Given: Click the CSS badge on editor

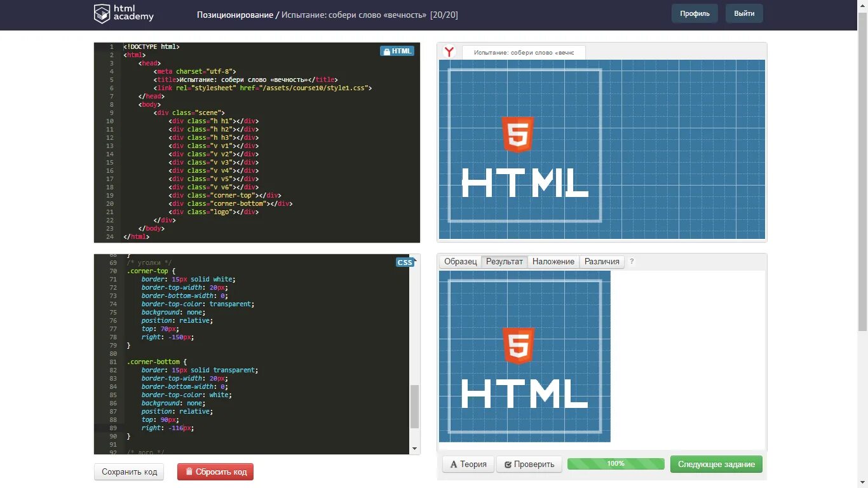Looking at the screenshot, I should (405, 262).
